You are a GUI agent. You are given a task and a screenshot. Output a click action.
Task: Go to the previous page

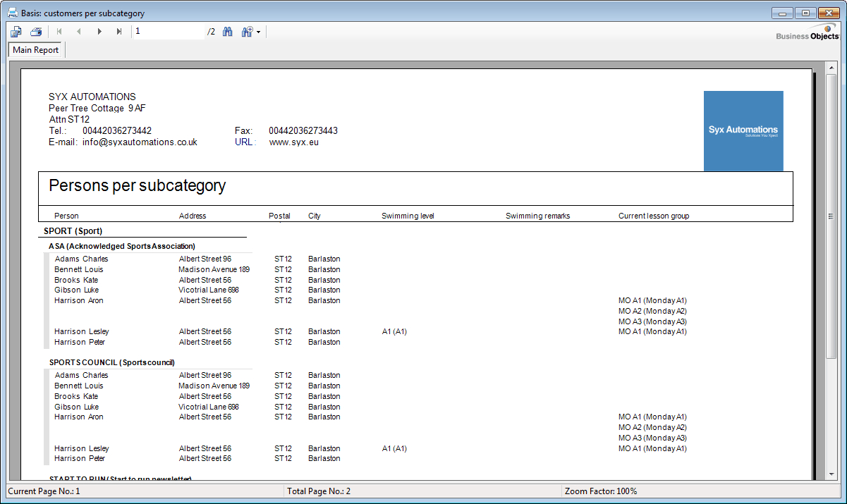79,32
